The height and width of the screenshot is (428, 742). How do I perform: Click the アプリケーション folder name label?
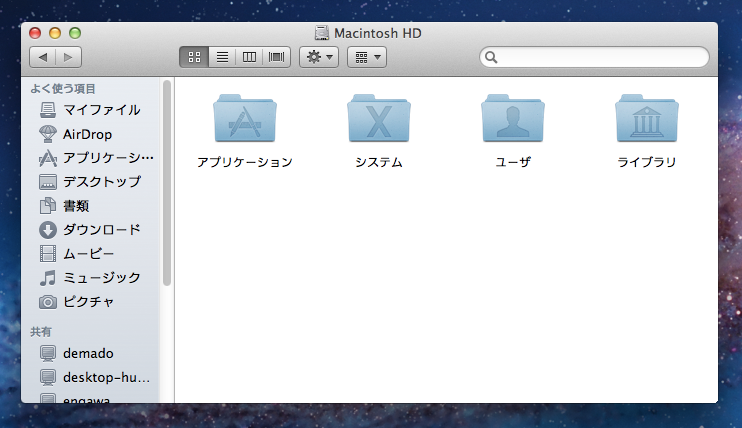[x=245, y=162]
